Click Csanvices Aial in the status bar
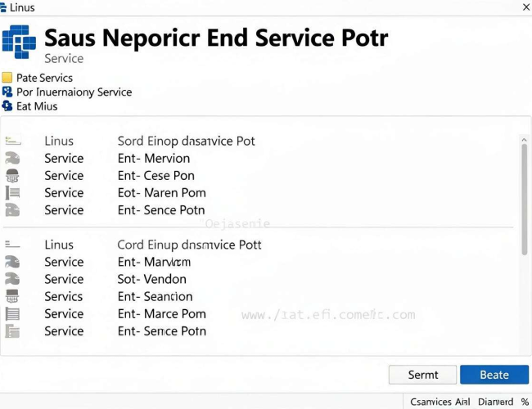532x409 pixels. (440, 402)
